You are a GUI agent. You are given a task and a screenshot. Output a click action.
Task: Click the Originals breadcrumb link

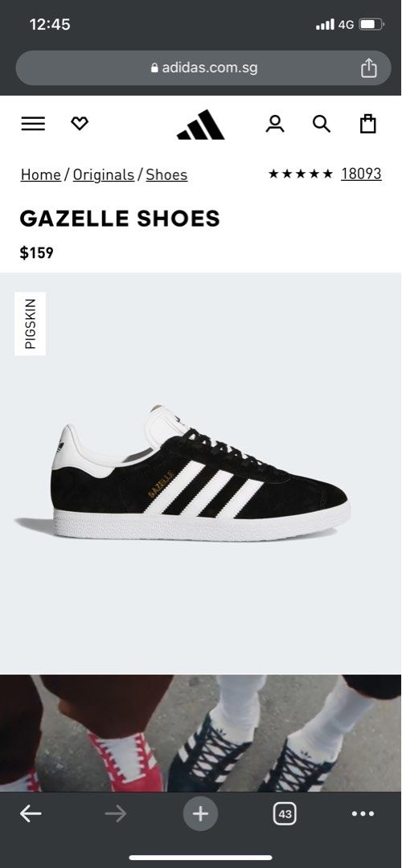pos(104,175)
